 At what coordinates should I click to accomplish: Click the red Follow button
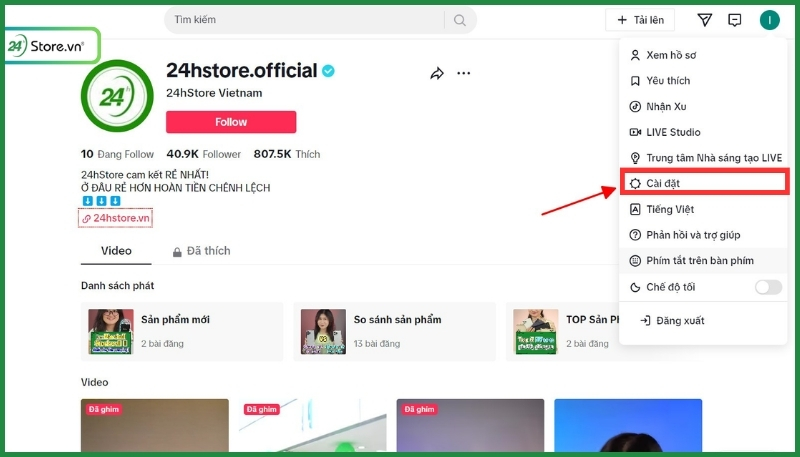click(231, 122)
